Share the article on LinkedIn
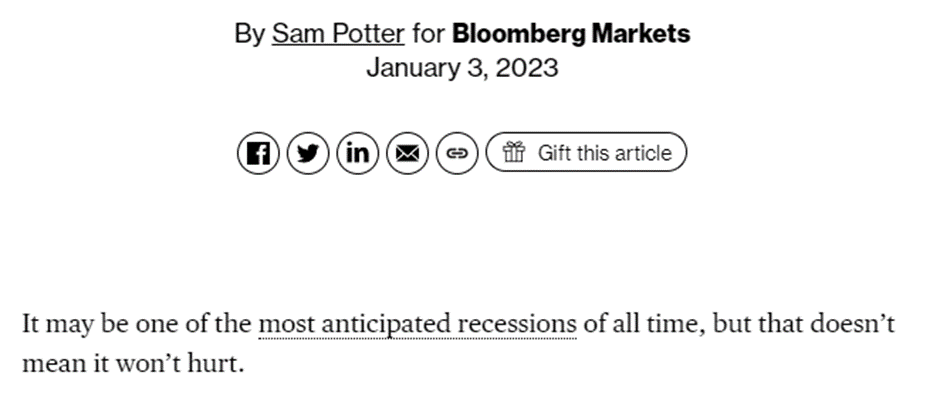The image size is (940, 406). [357, 154]
